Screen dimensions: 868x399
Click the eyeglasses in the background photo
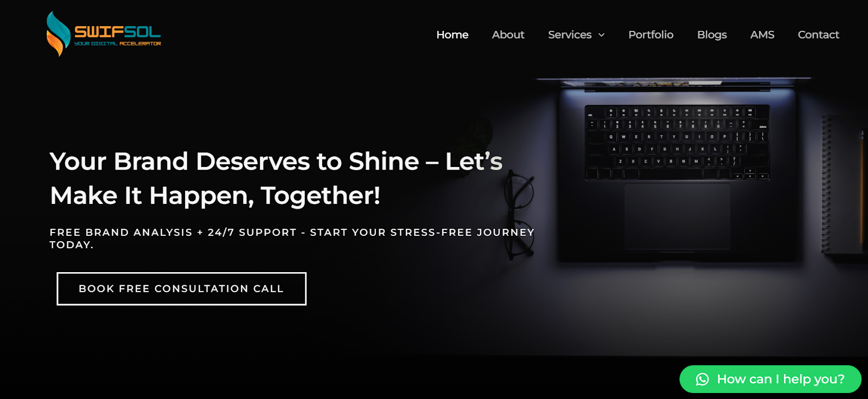point(519,217)
